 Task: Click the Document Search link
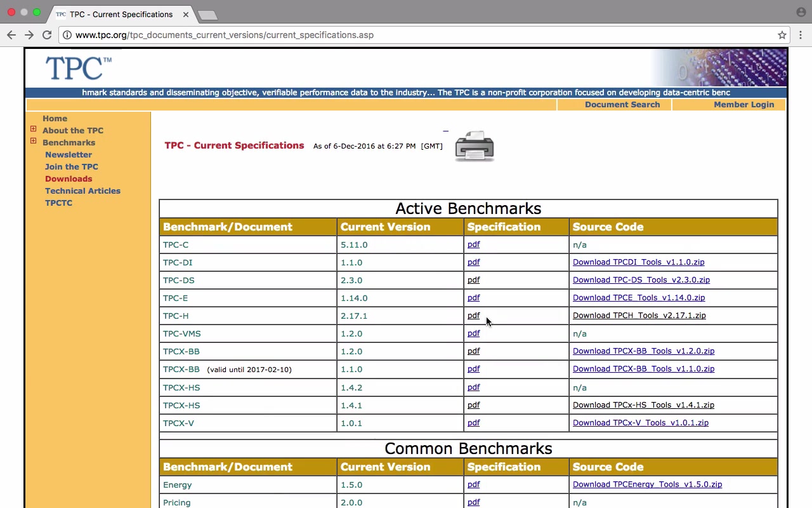[622, 105]
